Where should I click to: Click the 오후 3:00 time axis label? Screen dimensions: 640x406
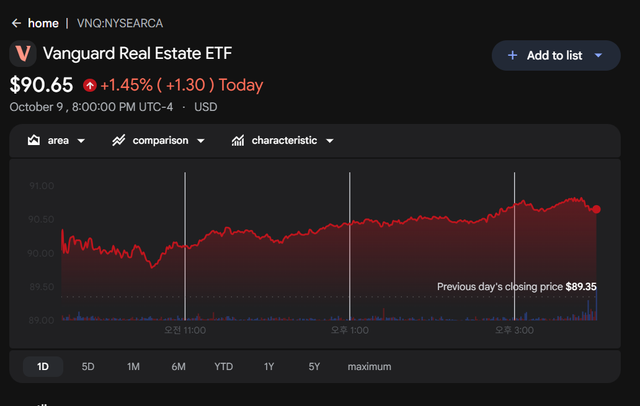coord(514,330)
